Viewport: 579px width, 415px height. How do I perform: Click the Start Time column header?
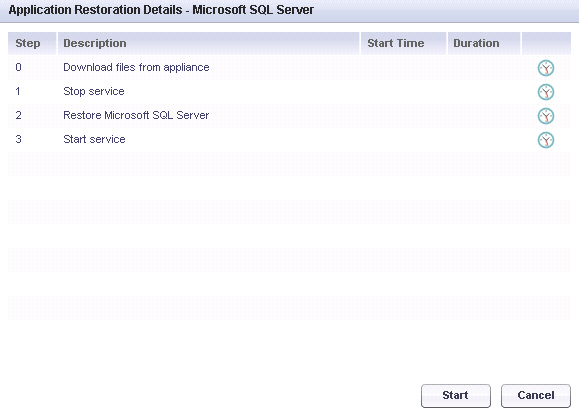(x=404, y=43)
